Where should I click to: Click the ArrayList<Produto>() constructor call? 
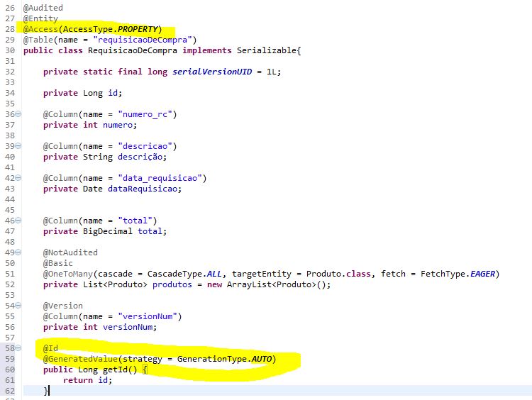tap(277, 284)
